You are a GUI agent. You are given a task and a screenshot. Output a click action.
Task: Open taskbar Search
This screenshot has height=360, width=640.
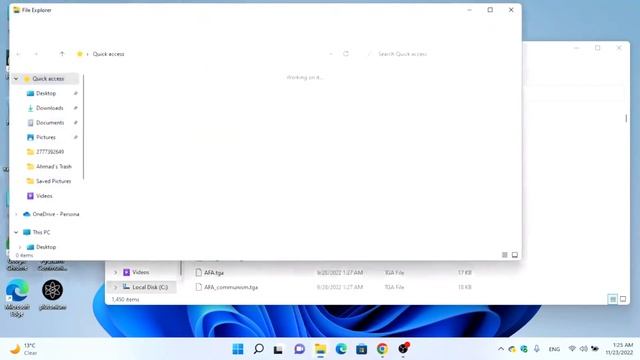[258, 349]
